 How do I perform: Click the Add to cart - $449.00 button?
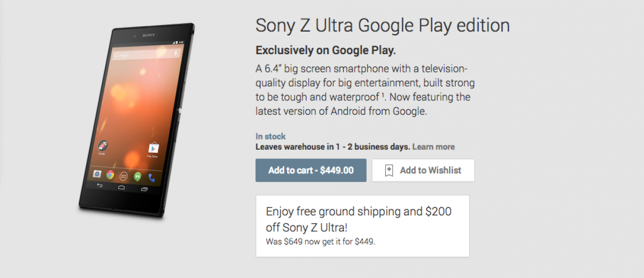pos(311,170)
